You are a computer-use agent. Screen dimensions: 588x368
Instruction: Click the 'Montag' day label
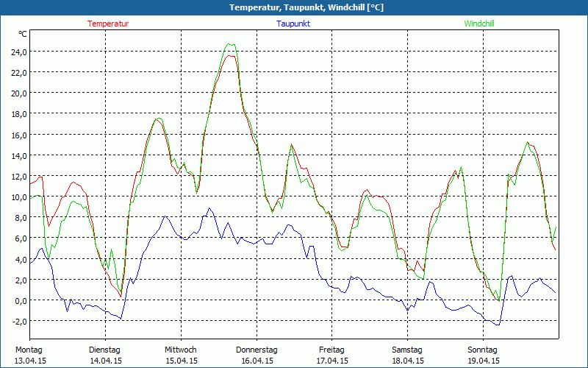click(29, 350)
